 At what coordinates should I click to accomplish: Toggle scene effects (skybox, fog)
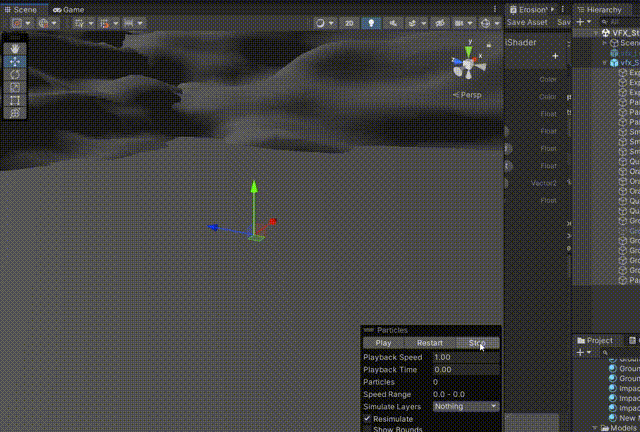tap(412, 23)
